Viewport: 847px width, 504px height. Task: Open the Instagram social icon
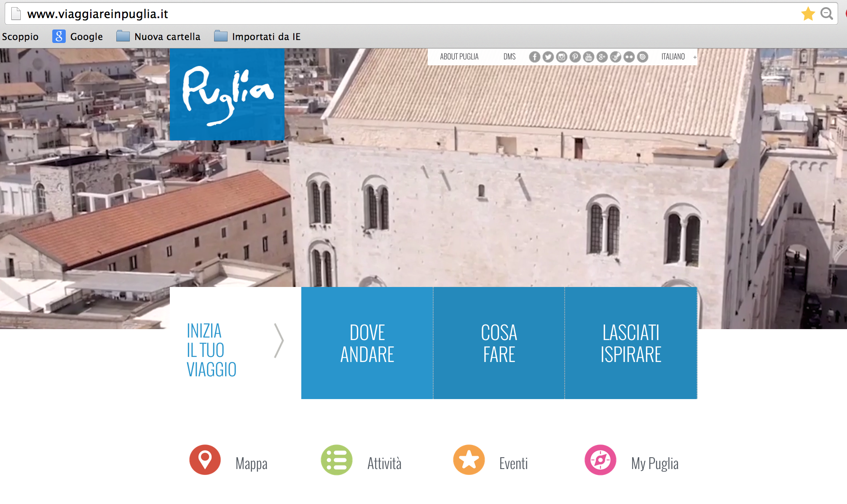click(x=561, y=57)
